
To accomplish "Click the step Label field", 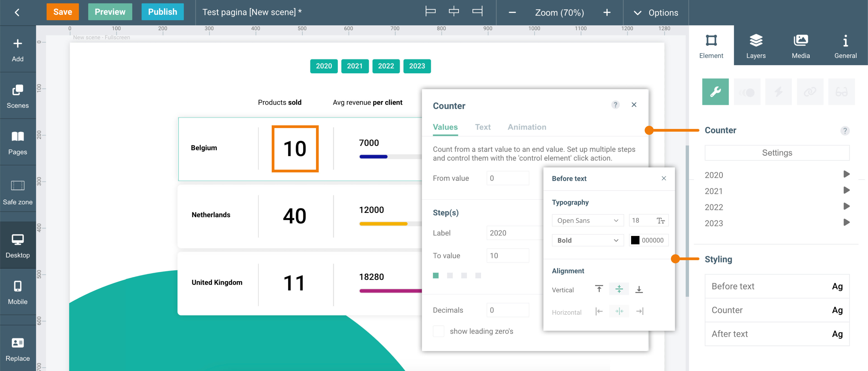I will pos(514,233).
